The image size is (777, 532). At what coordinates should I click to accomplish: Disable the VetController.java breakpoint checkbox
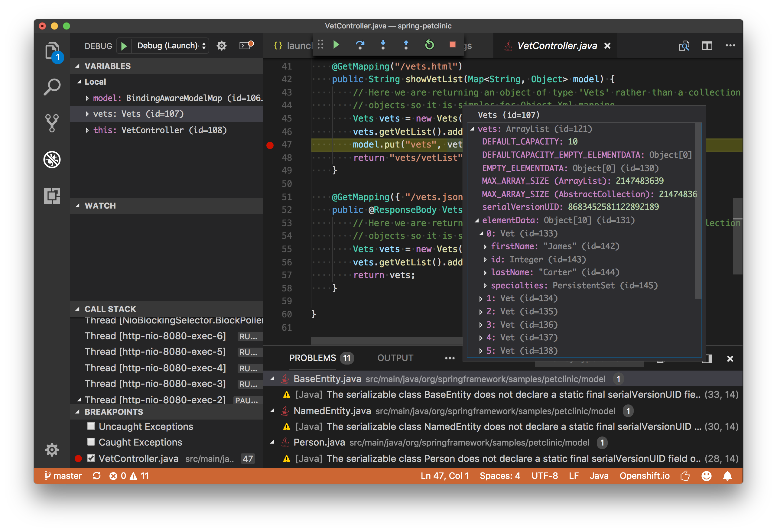pos(91,458)
